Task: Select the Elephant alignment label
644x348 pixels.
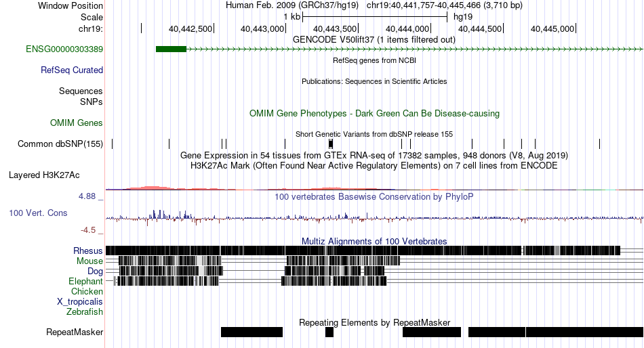Action: click(x=85, y=282)
